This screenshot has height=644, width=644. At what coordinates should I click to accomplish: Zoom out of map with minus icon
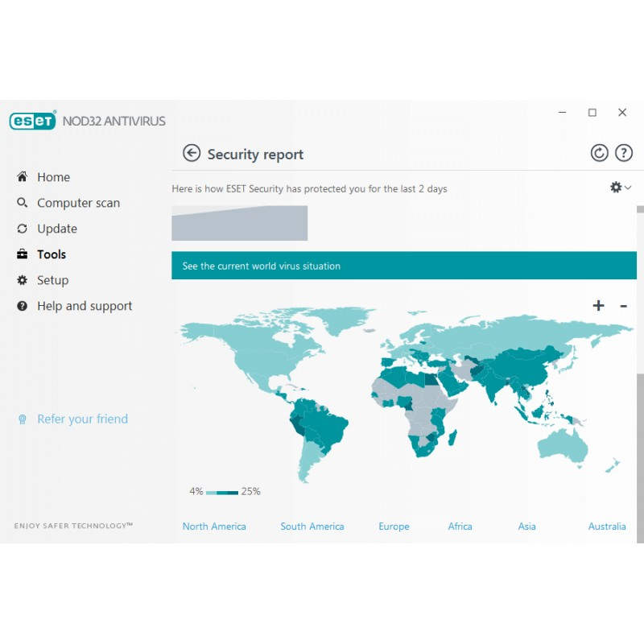[x=623, y=306]
